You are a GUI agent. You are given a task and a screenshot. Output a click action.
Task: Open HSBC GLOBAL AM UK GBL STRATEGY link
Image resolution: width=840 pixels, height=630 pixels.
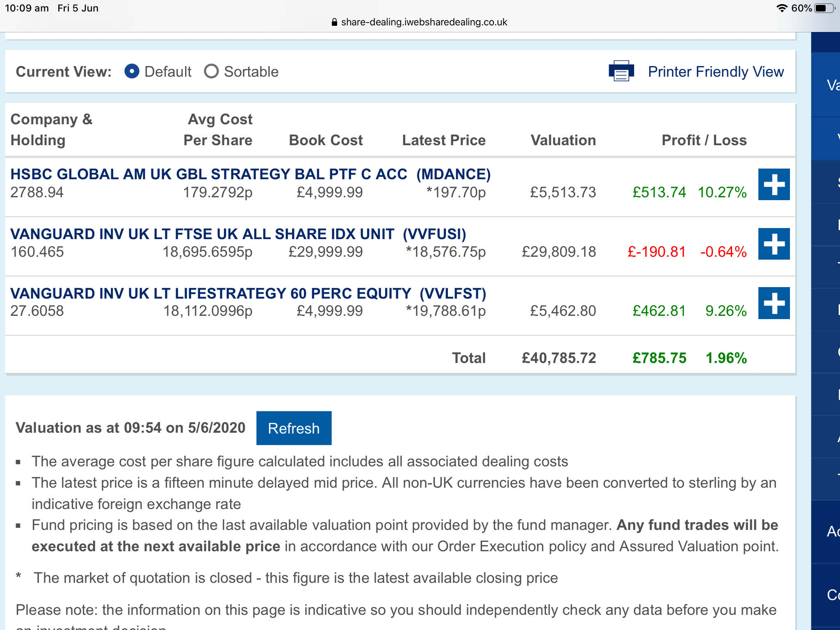pos(251,174)
